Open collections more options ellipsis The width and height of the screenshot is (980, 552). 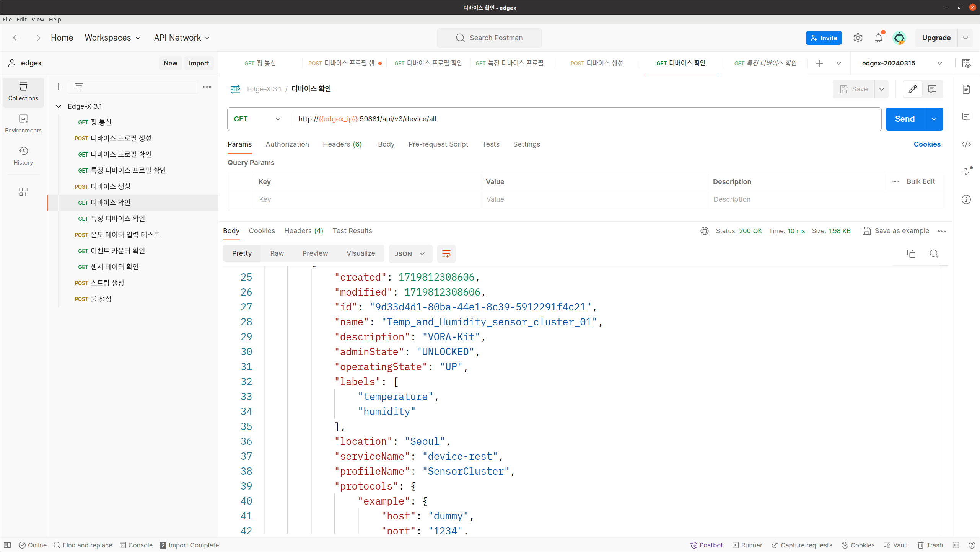(207, 87)
